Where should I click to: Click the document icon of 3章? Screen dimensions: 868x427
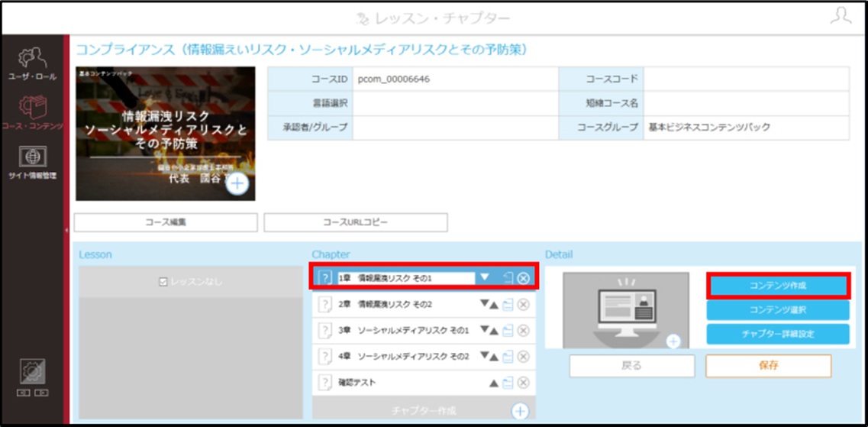click(x=325, y=331)
